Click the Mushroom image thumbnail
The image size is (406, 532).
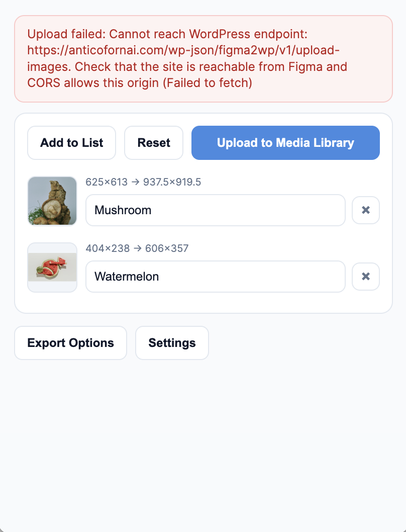pyautogui.click(x=52, y=201)
